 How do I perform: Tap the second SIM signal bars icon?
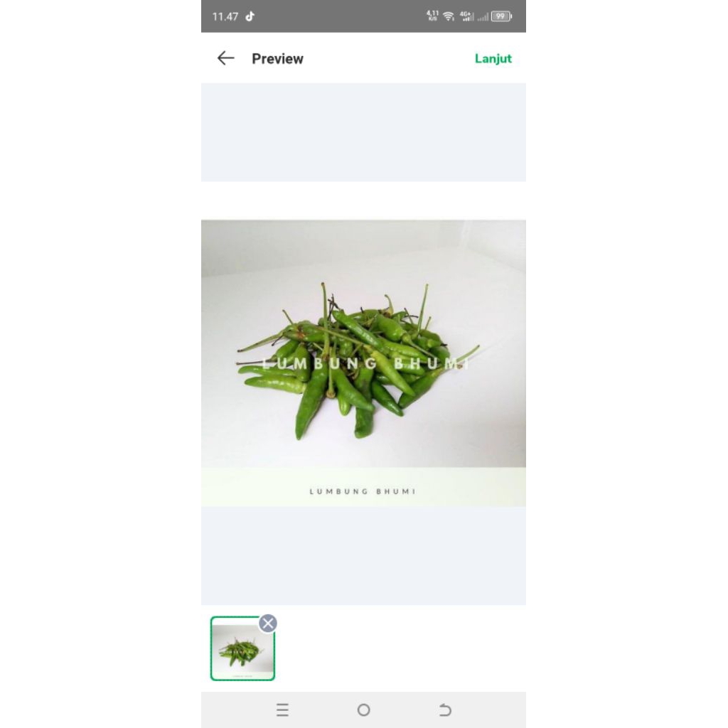(x=483, y=17)
